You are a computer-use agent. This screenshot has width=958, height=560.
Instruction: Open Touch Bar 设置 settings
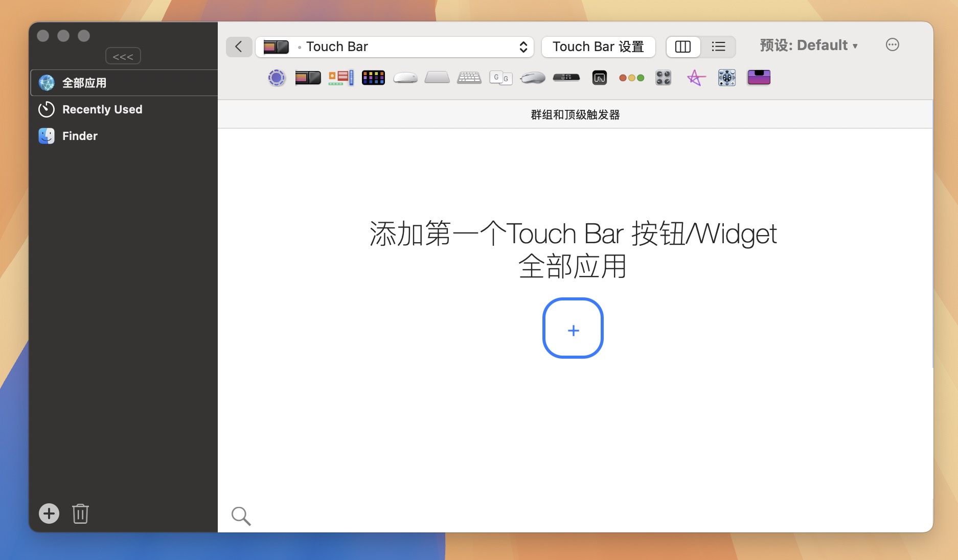[x=598, y=46]
